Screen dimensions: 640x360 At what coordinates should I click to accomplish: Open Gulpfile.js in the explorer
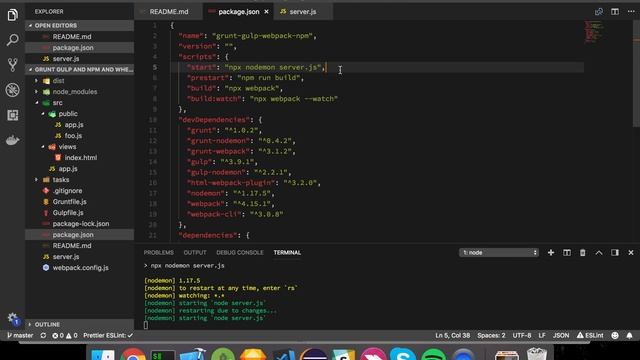(x=68, y=213)
